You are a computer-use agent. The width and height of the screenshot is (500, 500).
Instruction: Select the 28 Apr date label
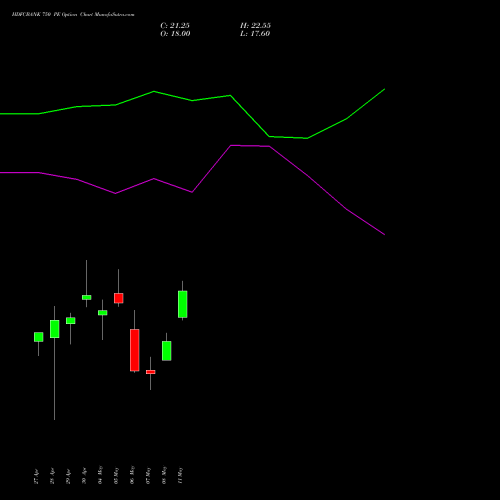[52, 476]
